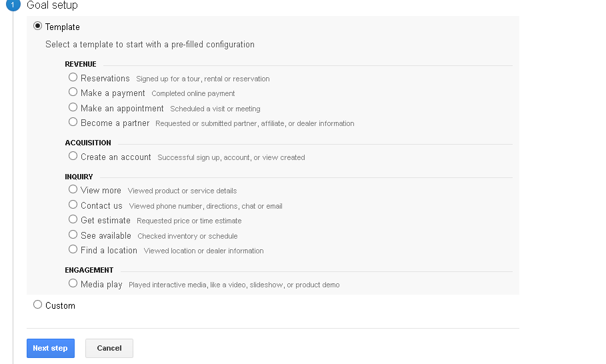606x364 pixels.
Task: Choose the Reservations template
Action: [x=73, y=77]
